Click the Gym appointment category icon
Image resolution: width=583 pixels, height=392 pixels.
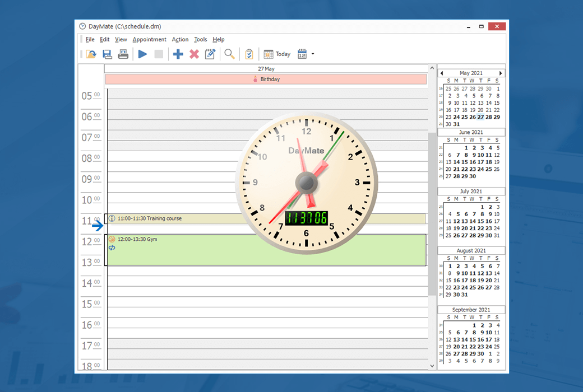(112, 239)
